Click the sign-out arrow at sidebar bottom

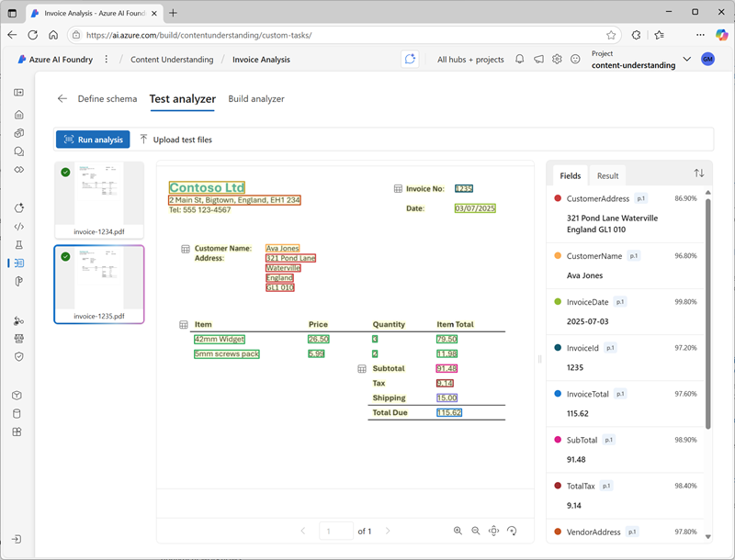click(x=17, y=540)
